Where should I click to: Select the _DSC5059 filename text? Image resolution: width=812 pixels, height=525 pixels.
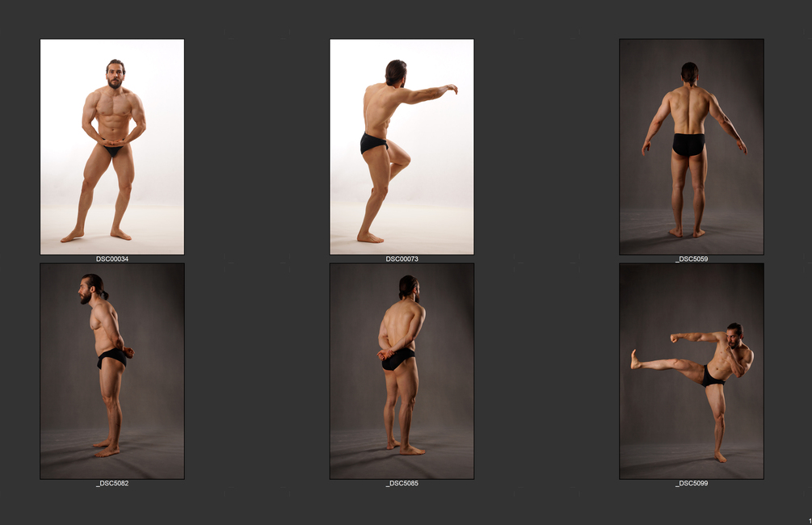[x=692, y=259]
